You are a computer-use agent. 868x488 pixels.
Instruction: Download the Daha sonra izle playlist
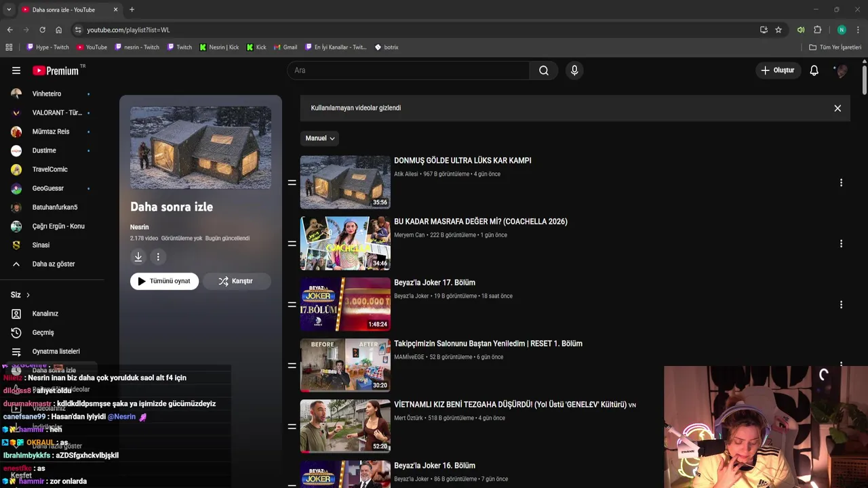click(138, 257)
